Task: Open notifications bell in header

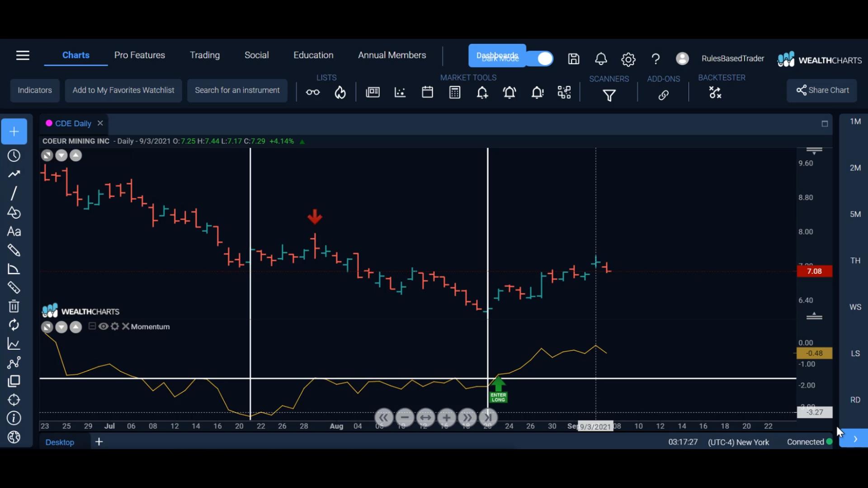Action: click(x=601, y=59)
